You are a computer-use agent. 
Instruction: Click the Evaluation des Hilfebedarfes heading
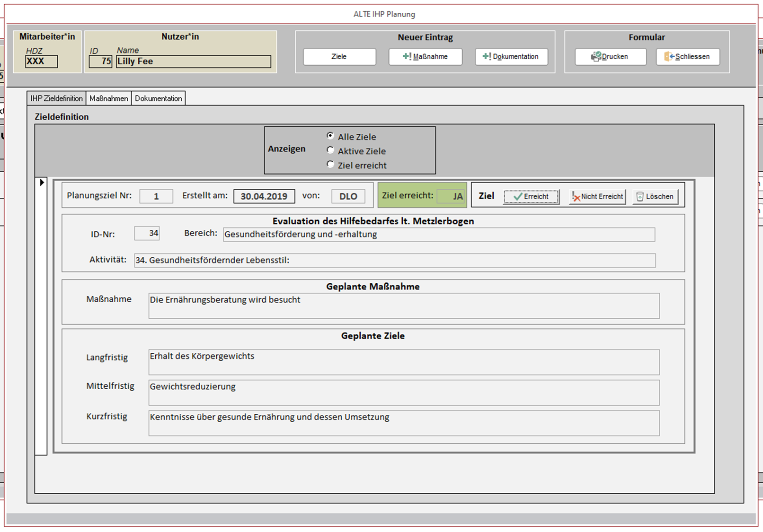pos(373,221)
